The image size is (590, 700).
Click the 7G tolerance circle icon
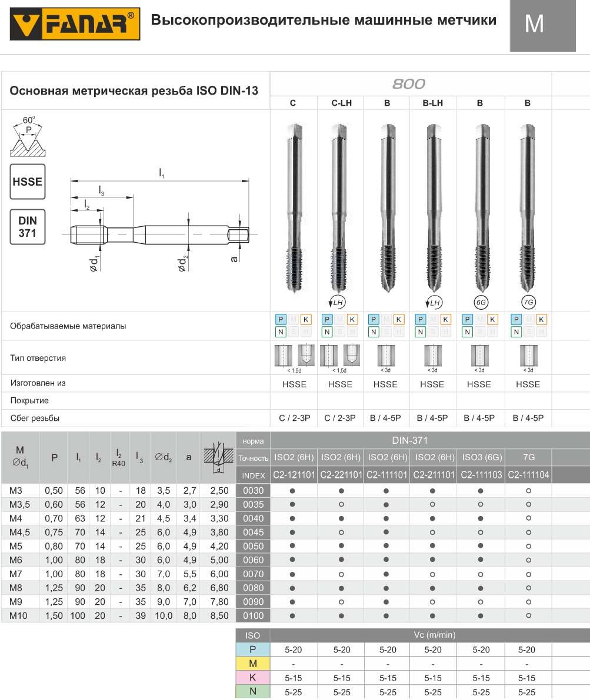click(528, 302)
